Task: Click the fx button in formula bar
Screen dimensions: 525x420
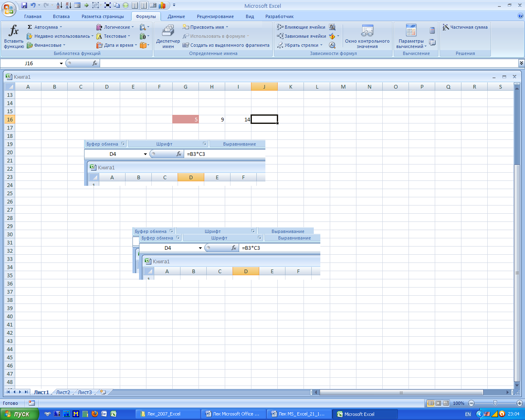Action: [95, 63]
